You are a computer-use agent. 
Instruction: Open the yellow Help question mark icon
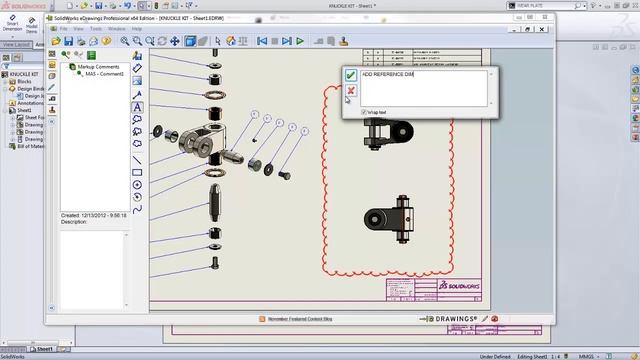tap(106, 41)
